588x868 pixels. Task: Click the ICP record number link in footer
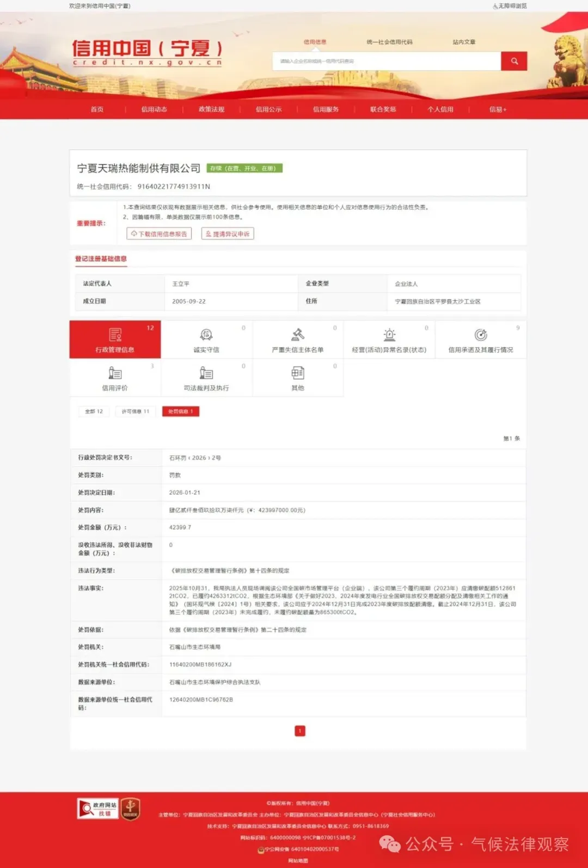tap(329, 837)
